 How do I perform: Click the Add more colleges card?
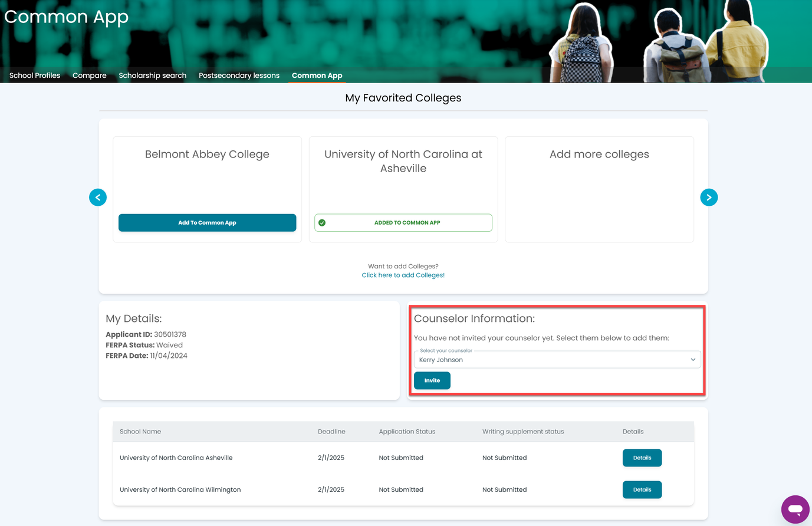click(x=599, y=189)
